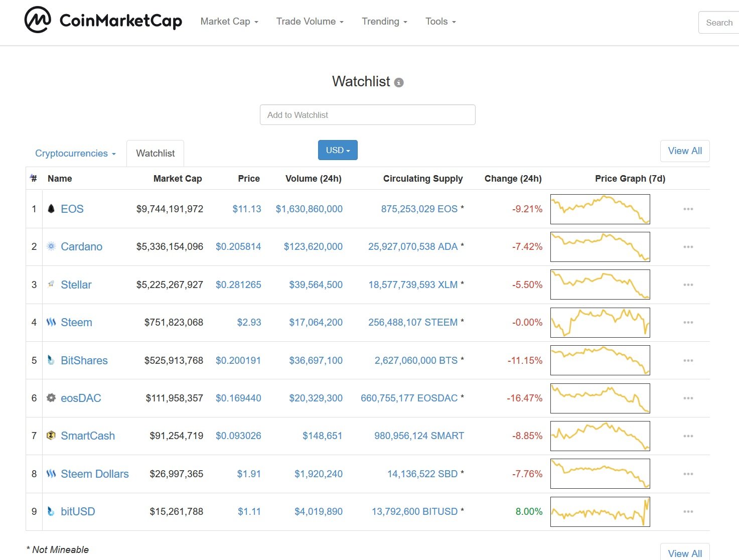
Task: Open the EOS coin link
Action: [x=72, y=209]
